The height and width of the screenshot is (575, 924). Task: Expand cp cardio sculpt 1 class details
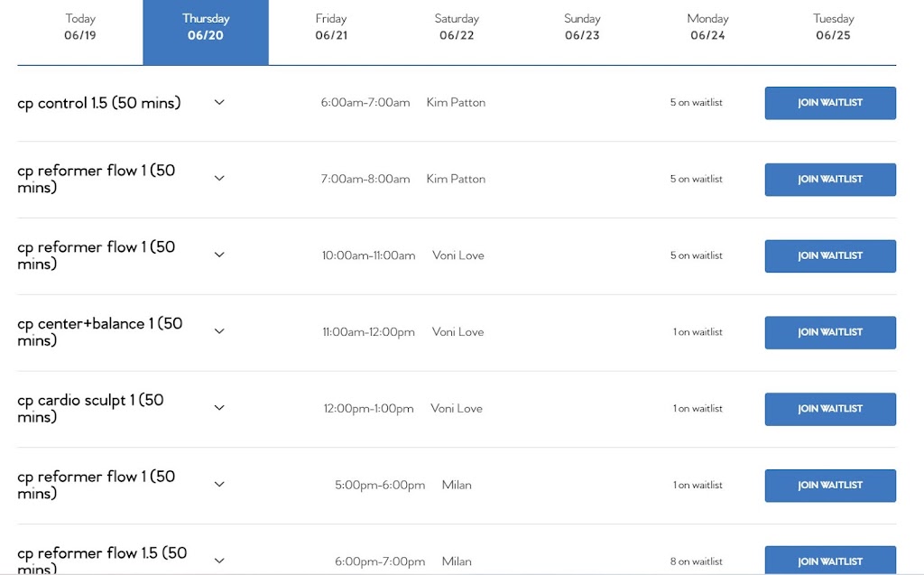point(219,408)
